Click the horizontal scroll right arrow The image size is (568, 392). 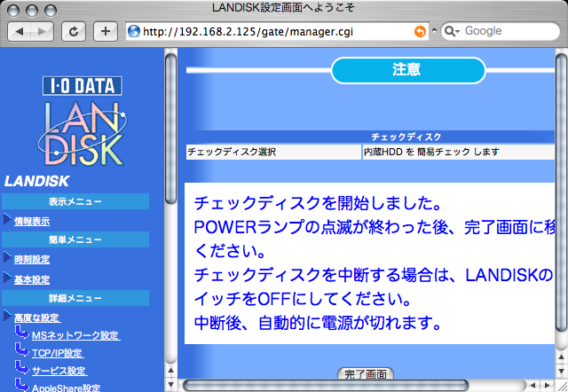(547, 386)
